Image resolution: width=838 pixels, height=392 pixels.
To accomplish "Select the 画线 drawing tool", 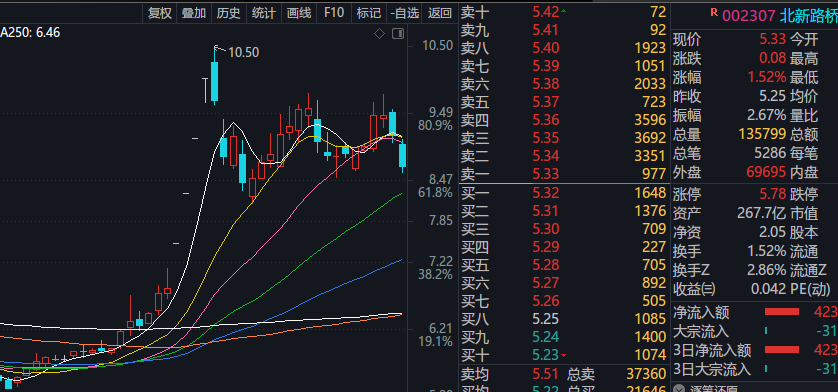I will coord(299,13).
